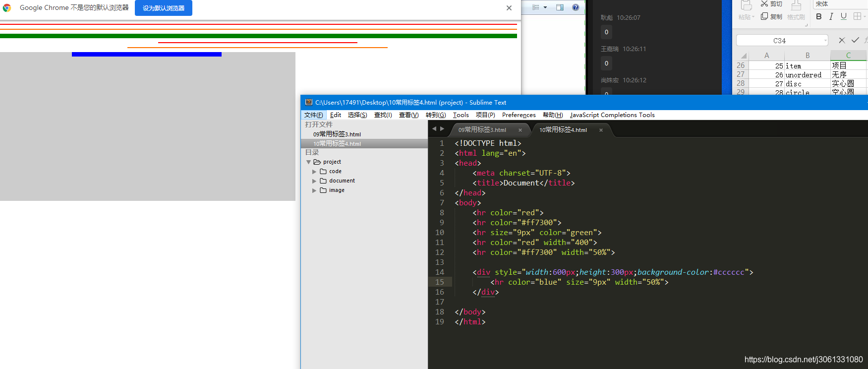868x369 pixels.
Task: Click the 设为默认浏览器 button in Chrome
Action: coord(164,8)
